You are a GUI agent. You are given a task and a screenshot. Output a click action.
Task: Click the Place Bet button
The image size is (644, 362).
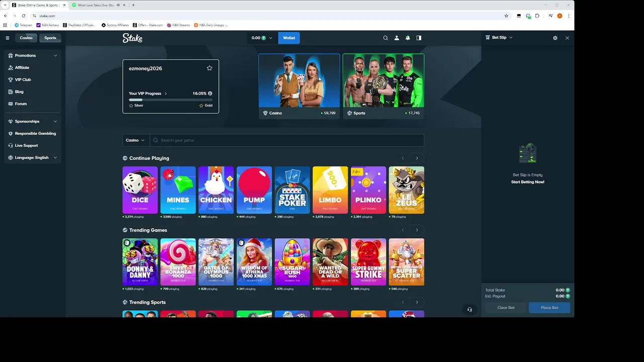pyautogui.click(x=549, y=308)
